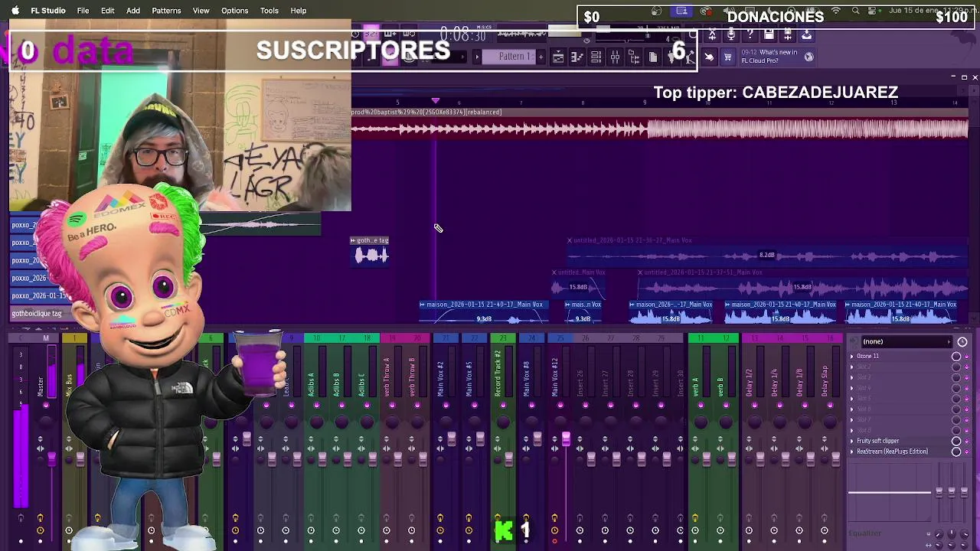Click the globe icon next to news panel
Image resolution: width=980 pixels, height=551 pixels.
point(808,57)
